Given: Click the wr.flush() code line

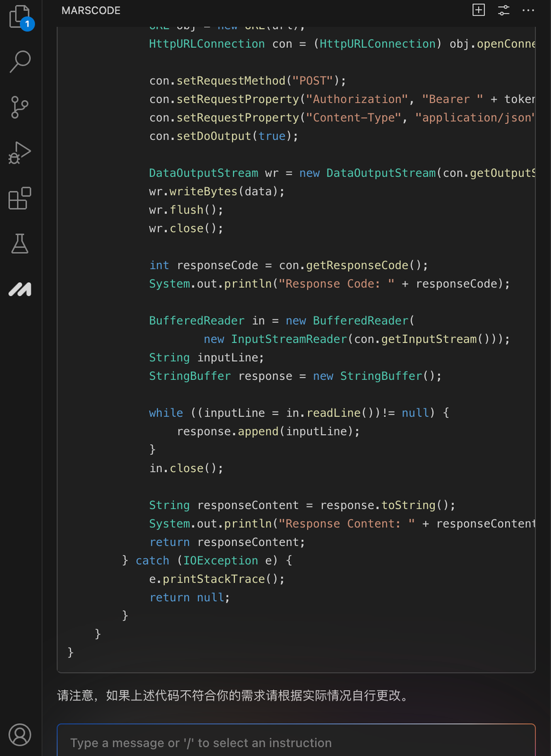Looking at the screenshot, I should pyautogui.click(x=186, y=210).
